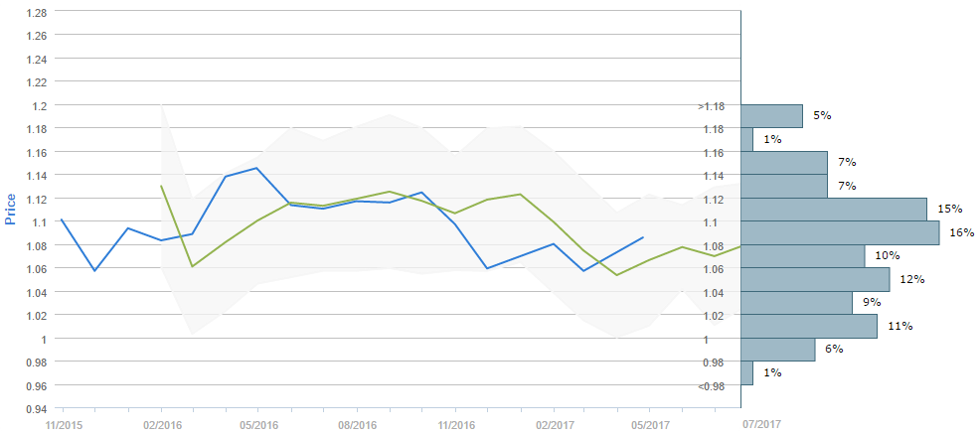This screenshot has width=980, height=436.
Task: Click the 16% histogram bar
Action: coord(840,232)
